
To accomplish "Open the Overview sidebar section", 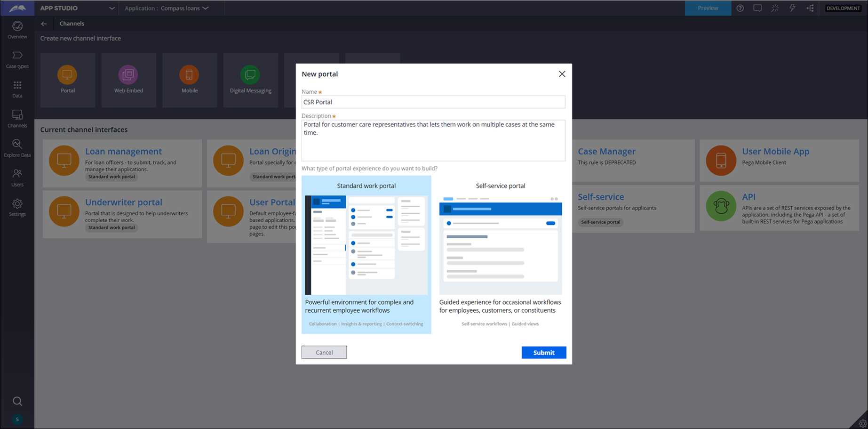I will tap(17, 30).
